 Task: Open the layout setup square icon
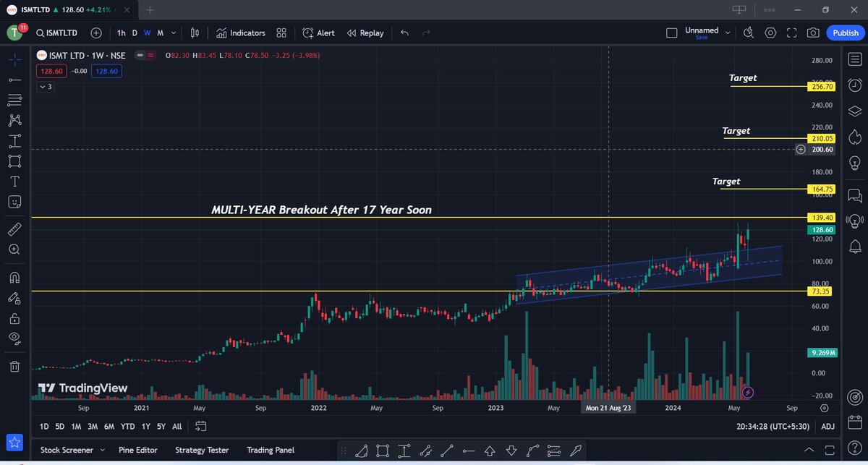click(x=672, y=33)
